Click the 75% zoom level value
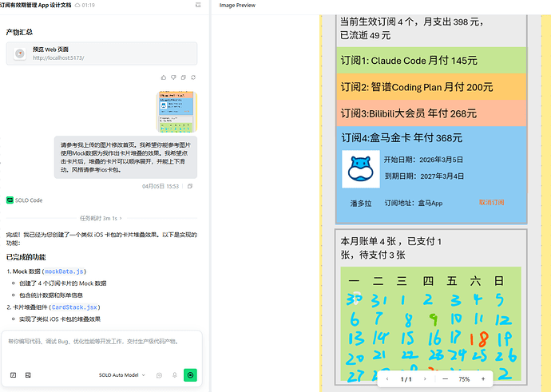This screenshot has width=551, height=392. [464, 379]
